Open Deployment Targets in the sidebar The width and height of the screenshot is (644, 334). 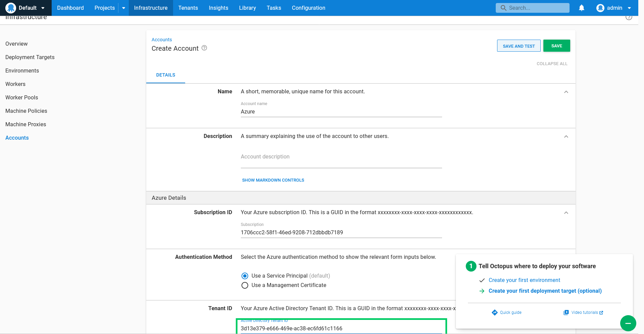30,57
